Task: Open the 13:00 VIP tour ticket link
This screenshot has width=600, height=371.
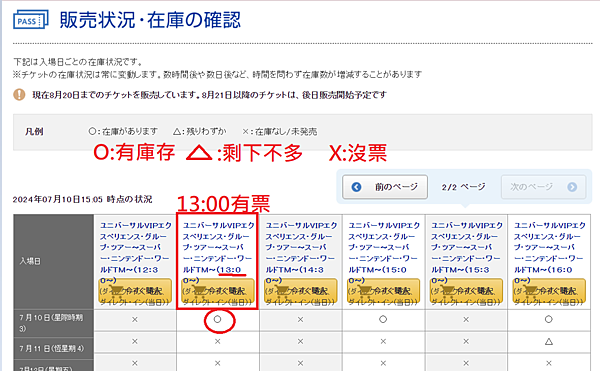Action: click(218, 252)
